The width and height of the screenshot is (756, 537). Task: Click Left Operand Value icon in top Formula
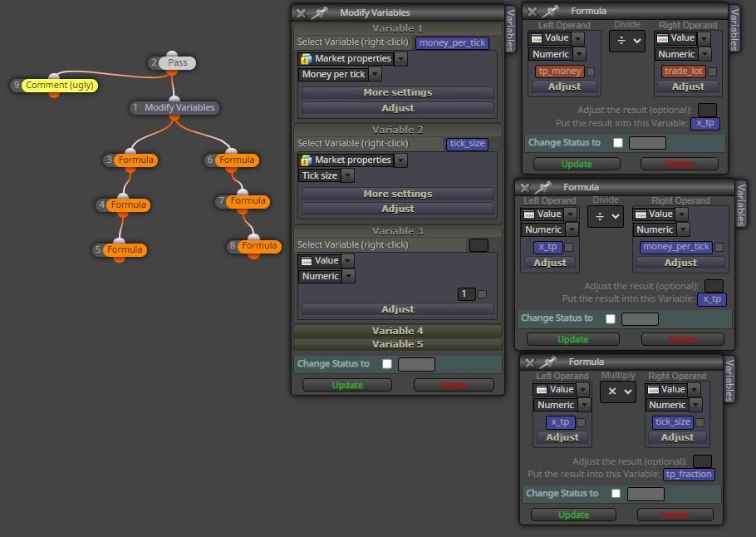536,38
